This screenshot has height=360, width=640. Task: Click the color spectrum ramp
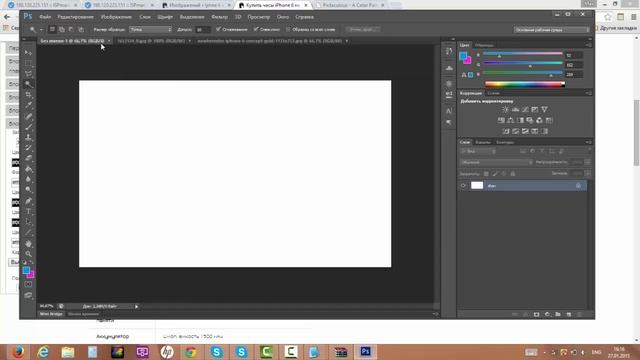525,84
